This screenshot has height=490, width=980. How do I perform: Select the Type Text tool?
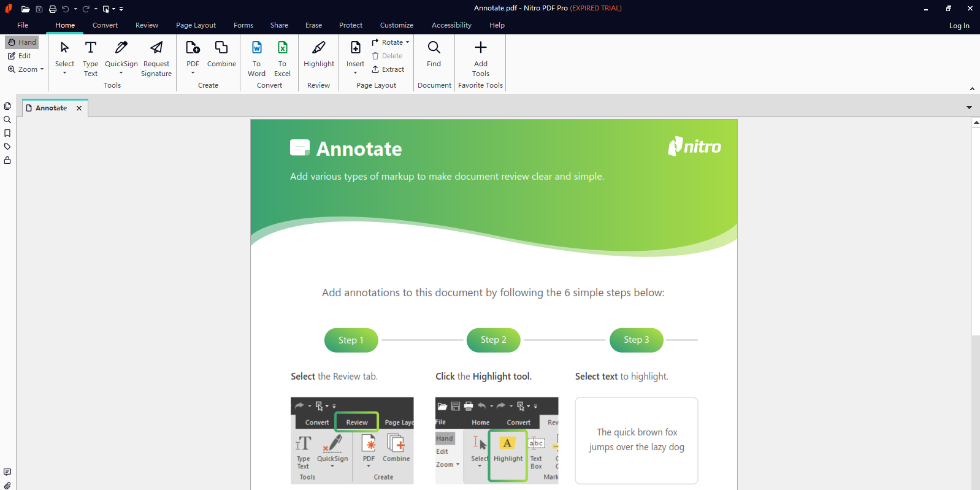91,58
